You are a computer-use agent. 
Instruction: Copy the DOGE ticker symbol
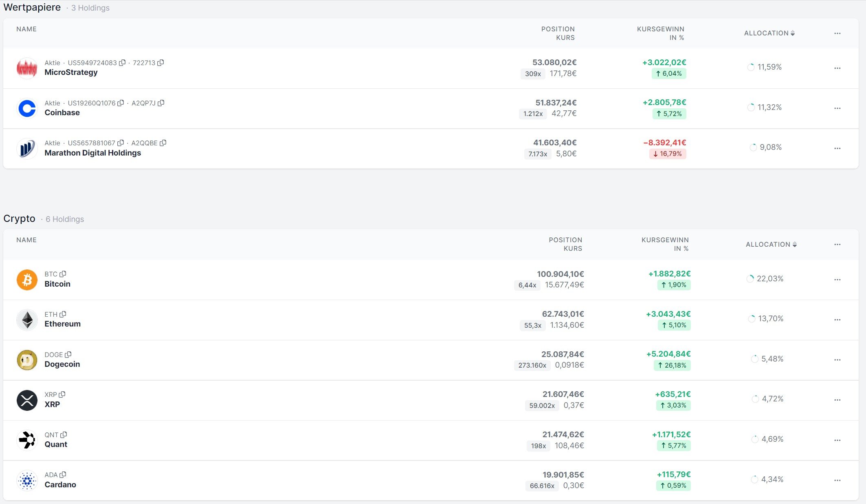68,355
